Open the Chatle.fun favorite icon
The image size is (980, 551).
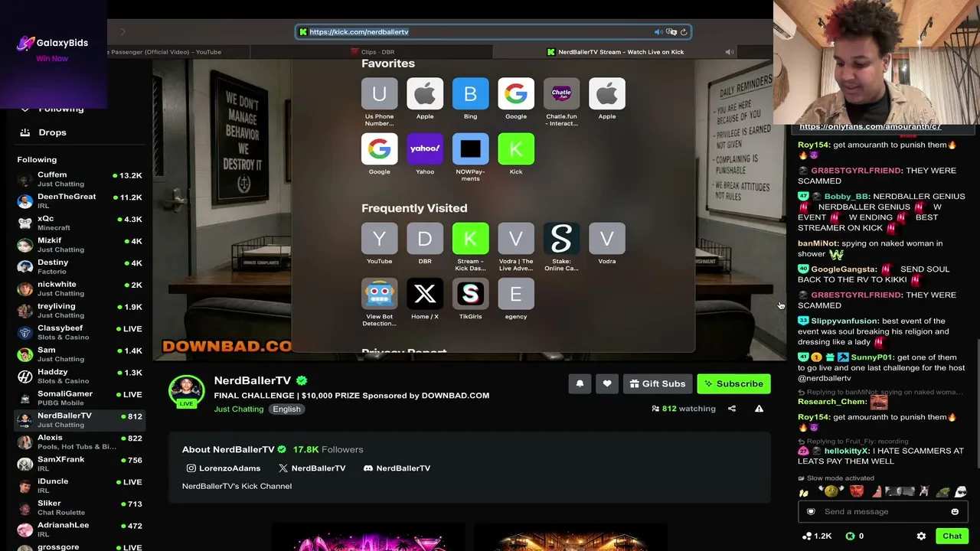[x=561, y=94]
